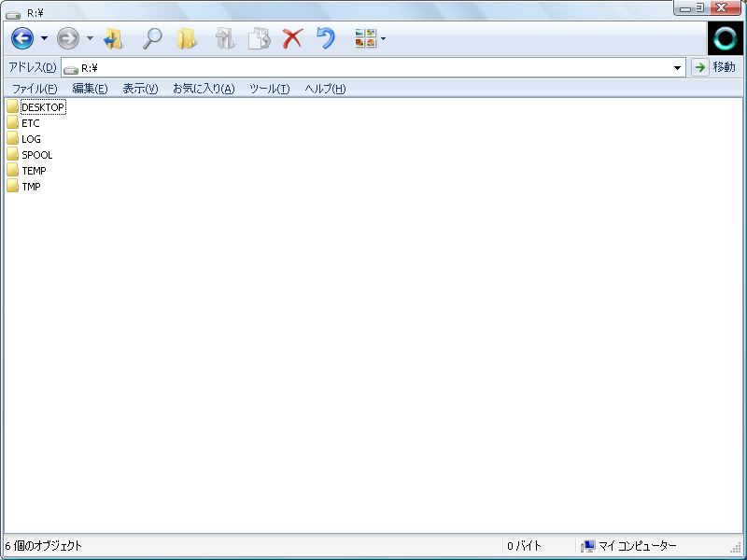Select the TEMP folder name
This screenshot has width=747, height=560.
pos(34,171)
